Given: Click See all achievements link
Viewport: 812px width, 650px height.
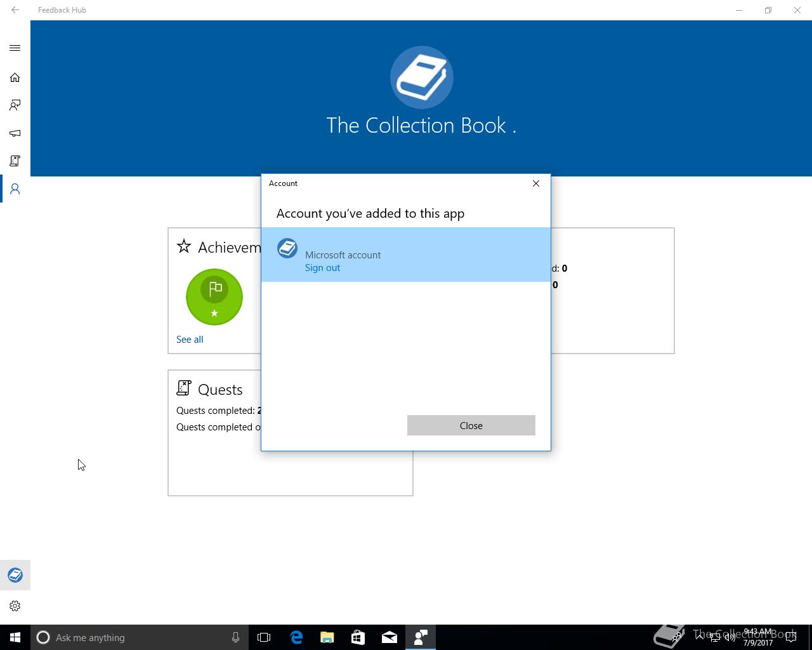Looking at the screenshot, I should coord(190,340).
